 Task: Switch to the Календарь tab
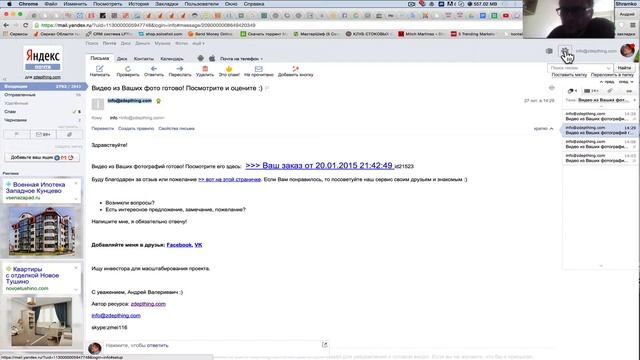[172, 59]
